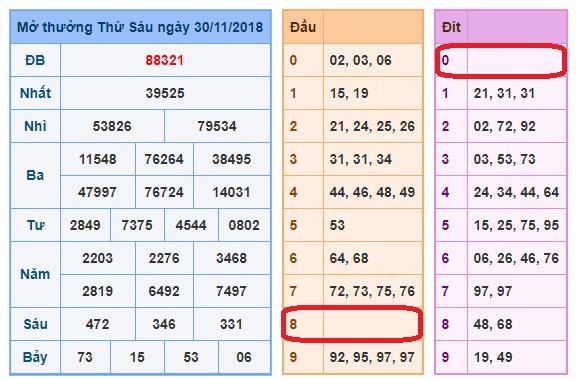The height and width of the screenshot is (379, 577).
Task: Click the Đít values '24, 34, 44, 64'
Action: point(516,192)
